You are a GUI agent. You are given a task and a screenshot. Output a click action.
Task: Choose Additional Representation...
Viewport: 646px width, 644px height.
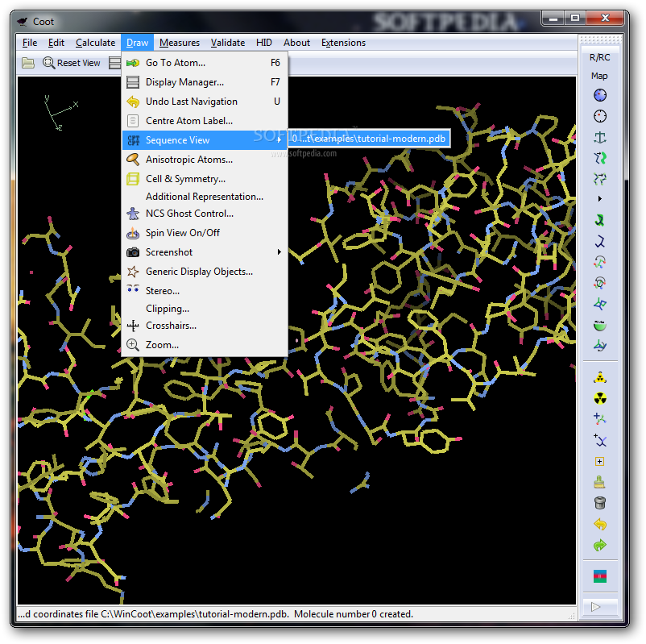coord(205,197)
